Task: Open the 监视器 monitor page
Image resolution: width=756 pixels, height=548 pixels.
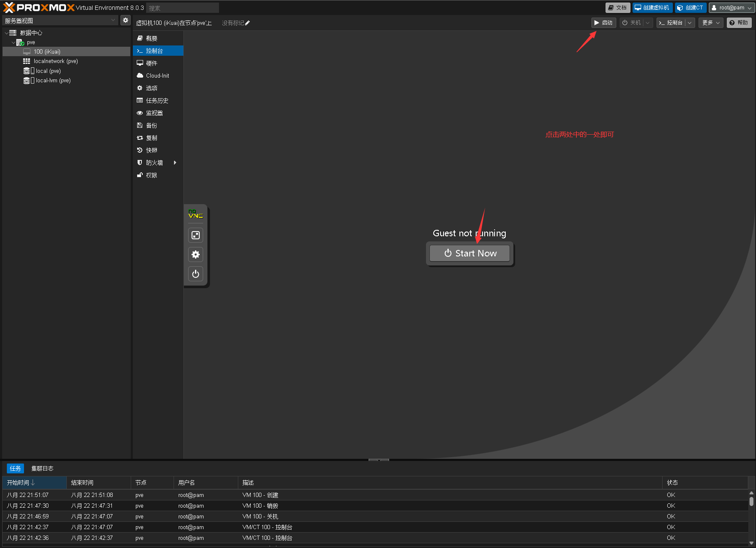Action: click(154, 113)
